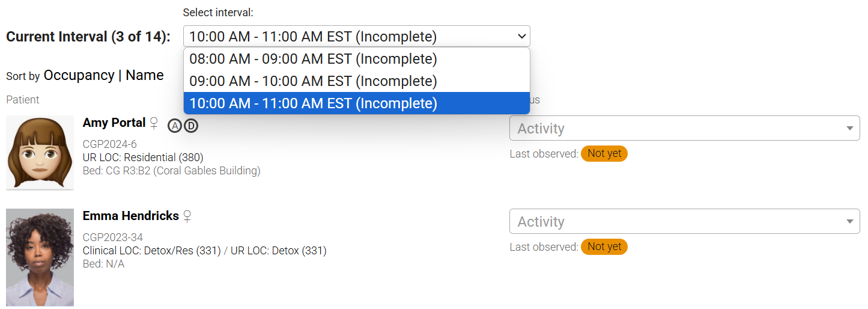Click the CGP2023-34 record number
Image resolution: width=868 pixels, height=309 pixels.
click(x=113, y=237)
